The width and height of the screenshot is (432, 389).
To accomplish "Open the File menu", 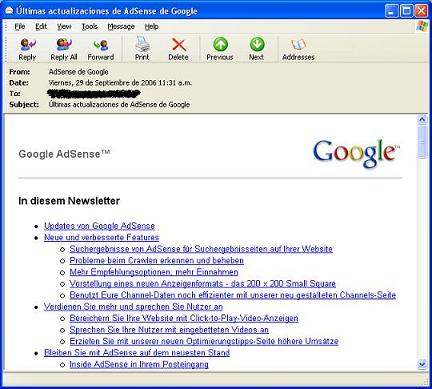I will click(20, 27).
